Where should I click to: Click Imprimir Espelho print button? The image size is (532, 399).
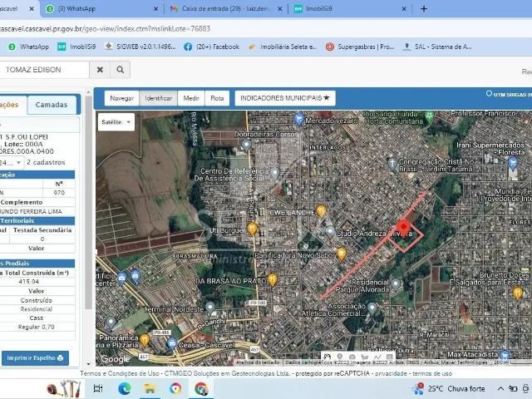pyautogui.click(x=35, y=358)
